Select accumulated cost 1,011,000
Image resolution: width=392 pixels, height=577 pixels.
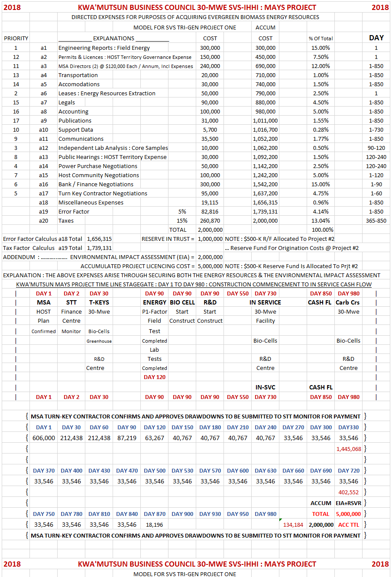(266, 120)
